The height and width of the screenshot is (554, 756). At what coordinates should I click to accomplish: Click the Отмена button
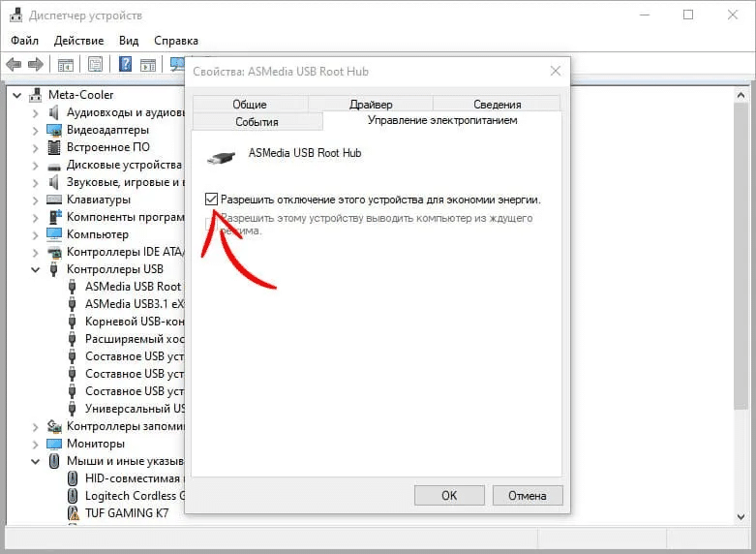527,495
